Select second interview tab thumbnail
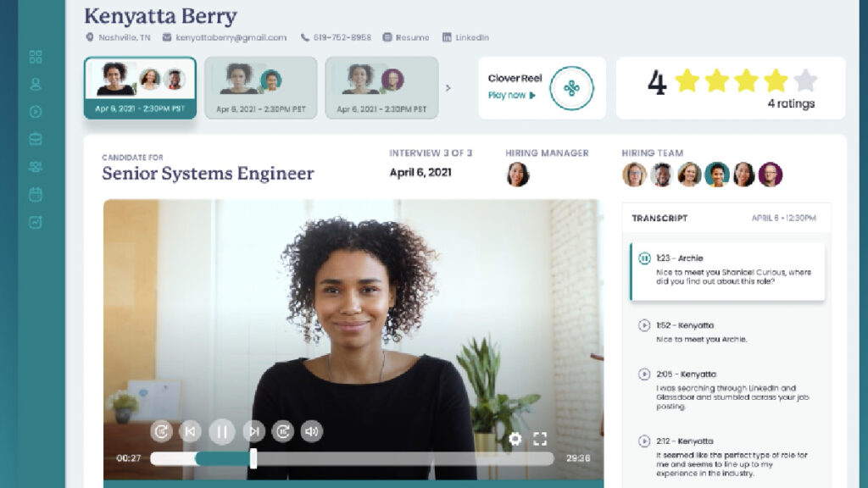Image resolution: width=868 pixels, height=488 pixels. pyautogui.click(x=261, y=88)
